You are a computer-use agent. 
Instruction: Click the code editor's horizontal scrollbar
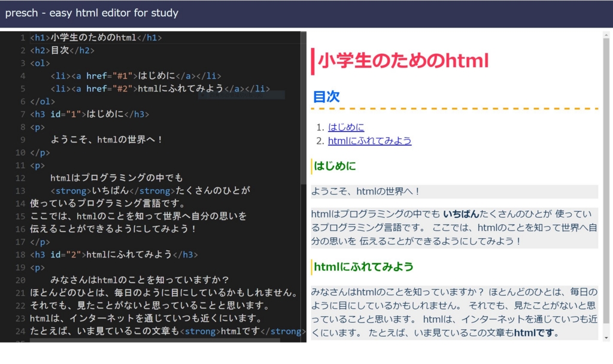click(155, 341)
